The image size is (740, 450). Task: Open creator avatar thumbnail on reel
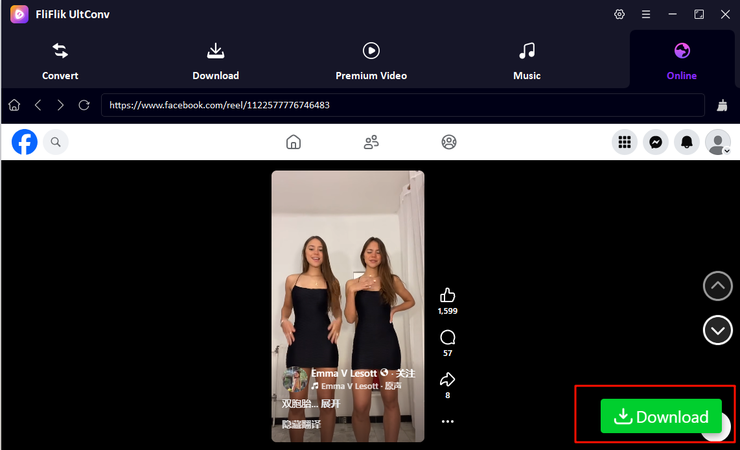tap(295, 379)
